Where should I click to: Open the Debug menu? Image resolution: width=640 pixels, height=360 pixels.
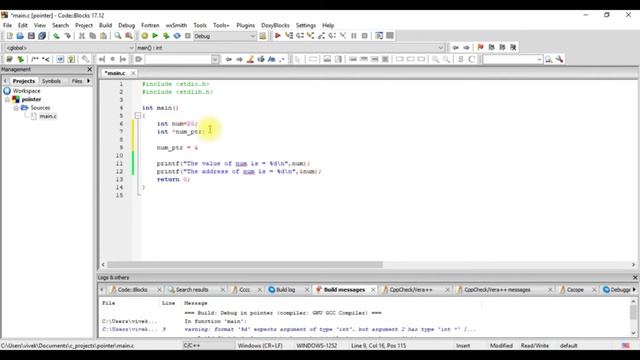click(127, 25)
